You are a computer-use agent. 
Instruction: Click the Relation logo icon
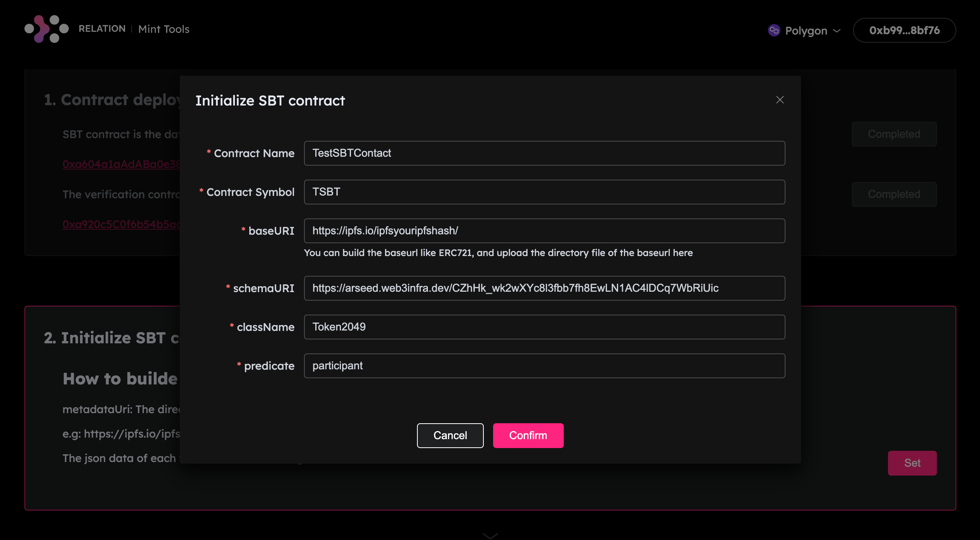[46, 29]
